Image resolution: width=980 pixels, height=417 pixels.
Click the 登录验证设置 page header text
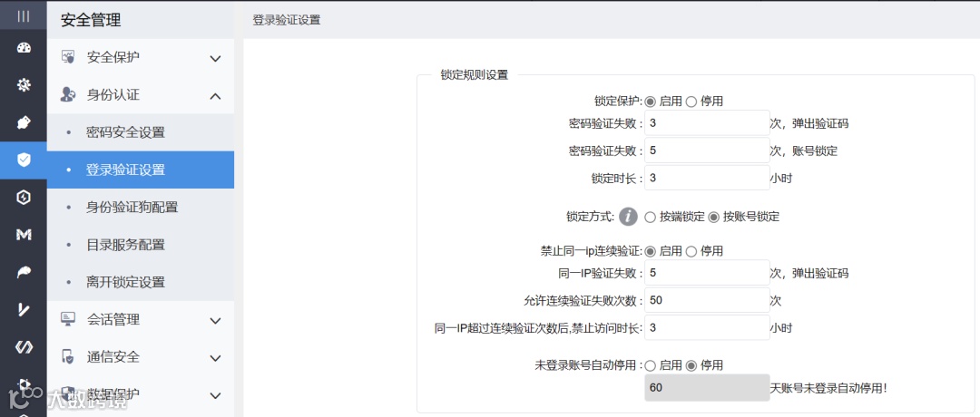click(x=286, y=20)
